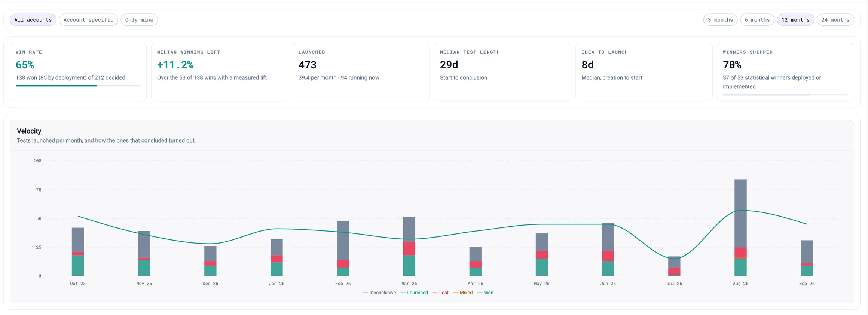Click the 100 y-axis tick label
This screenshot has width=868, height=315.
37,161
